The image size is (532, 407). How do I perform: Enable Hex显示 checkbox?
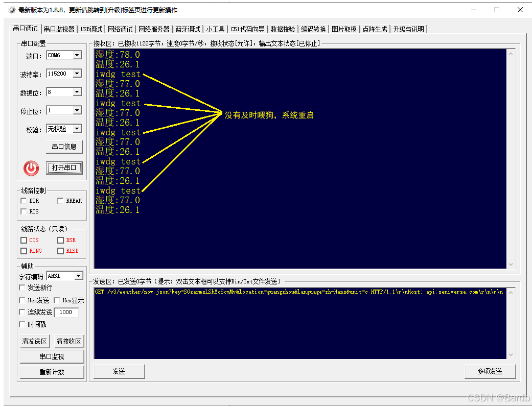point(57,300)
